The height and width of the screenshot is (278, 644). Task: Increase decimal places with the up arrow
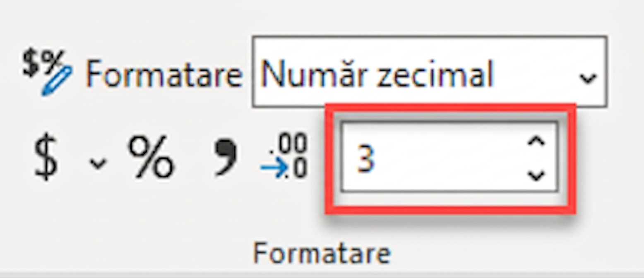tap(536, 142)
